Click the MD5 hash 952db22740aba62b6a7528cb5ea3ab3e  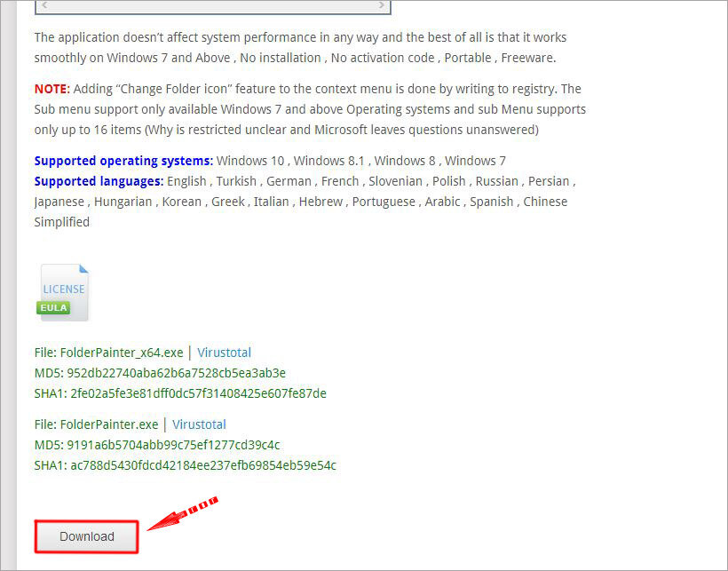(x=177, y=373)
